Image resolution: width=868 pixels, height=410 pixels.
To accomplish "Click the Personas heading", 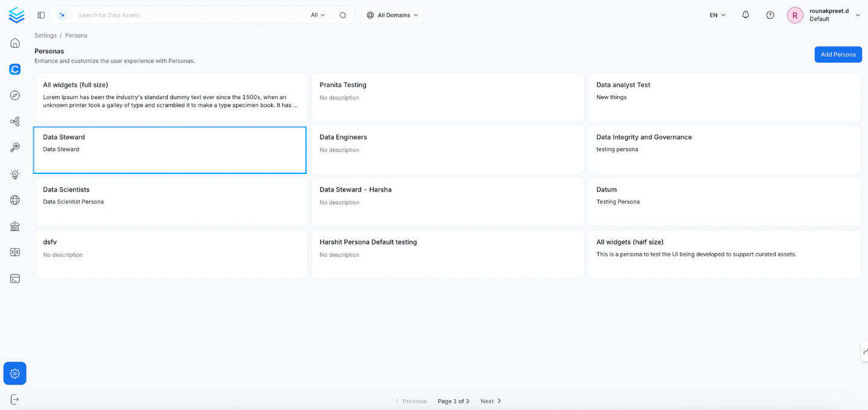I will pos(49,51).
